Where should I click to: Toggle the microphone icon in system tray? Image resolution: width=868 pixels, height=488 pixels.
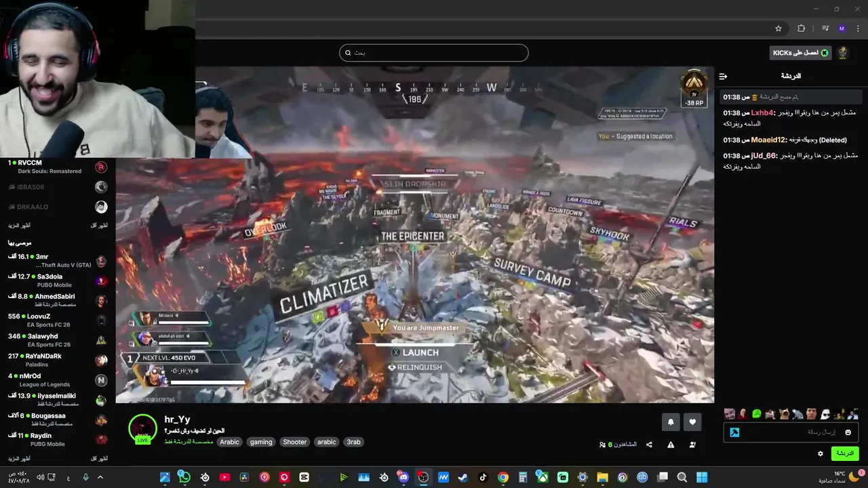[85, 477]
